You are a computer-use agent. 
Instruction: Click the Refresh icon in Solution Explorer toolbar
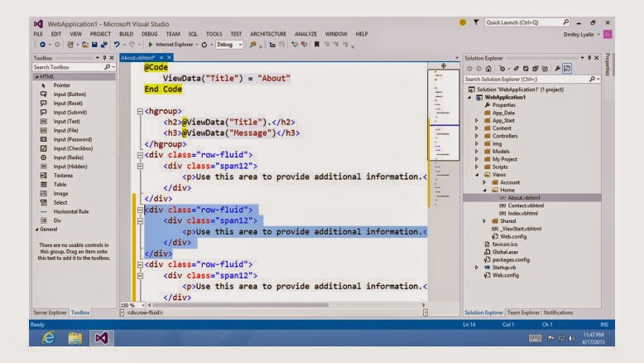click(x=526, y=69)
